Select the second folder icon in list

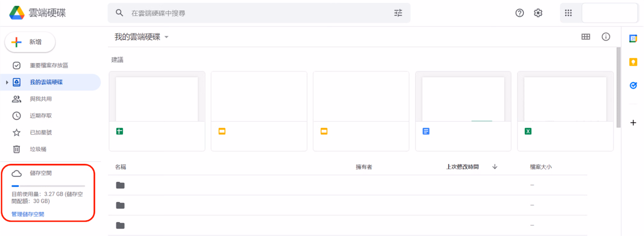click(x=120, y=205)
